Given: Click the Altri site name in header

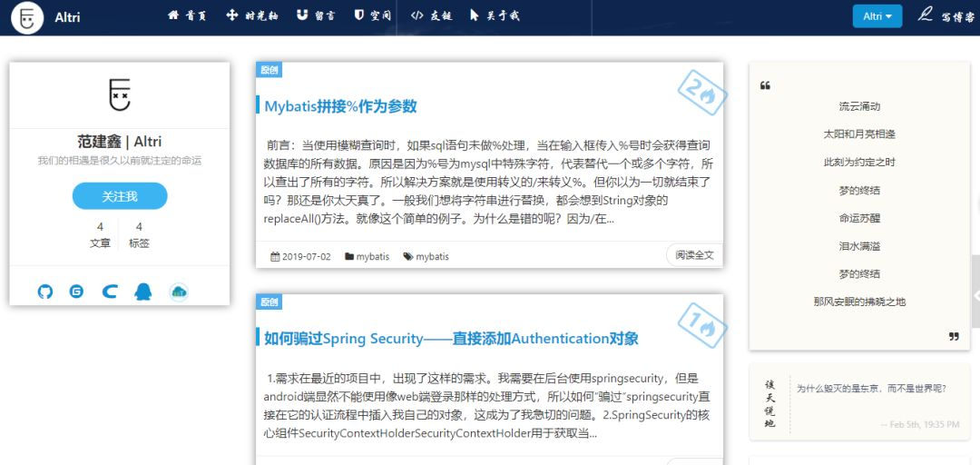Looking at the screenshot, I should tap(67, 17).
